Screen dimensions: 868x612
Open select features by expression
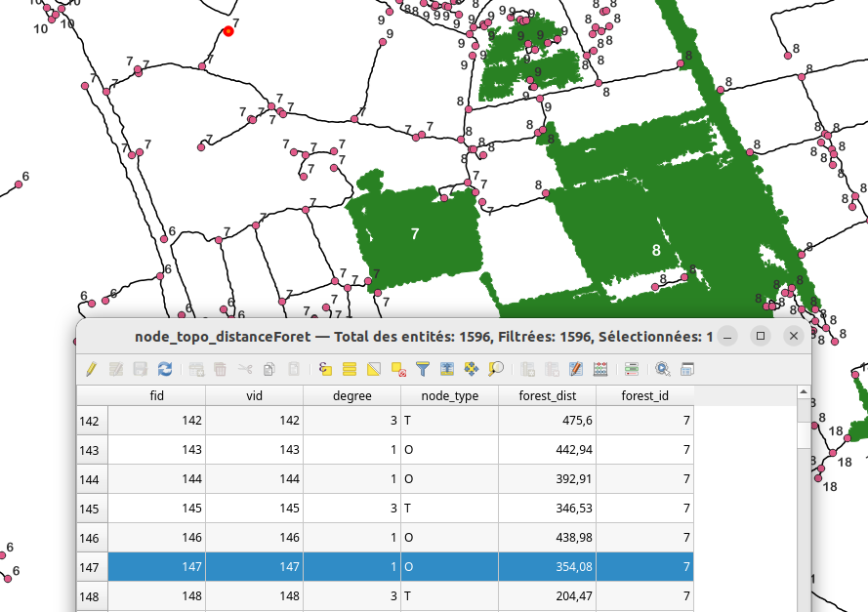[x=326, y=369]
